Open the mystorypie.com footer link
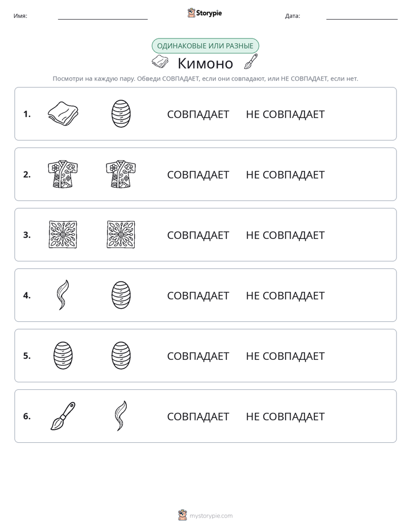The image size is (411, 532). [x=211, y=516]
